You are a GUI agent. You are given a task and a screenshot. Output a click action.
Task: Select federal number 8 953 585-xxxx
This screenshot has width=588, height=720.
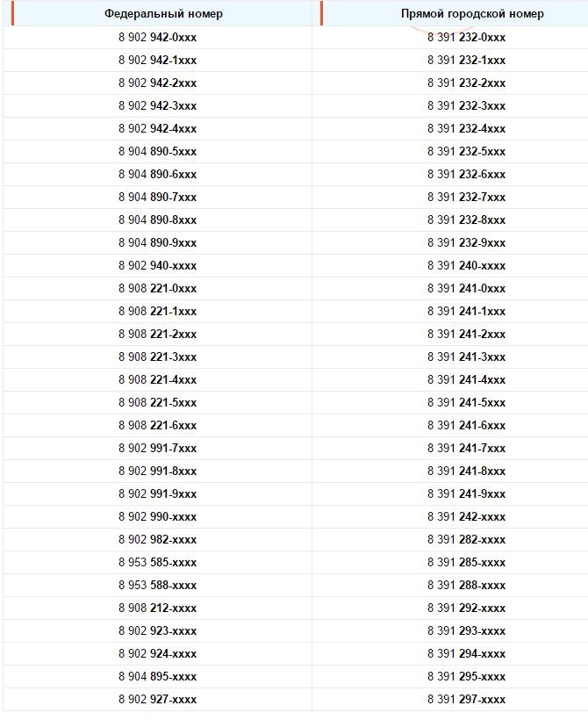click(158, 563)
